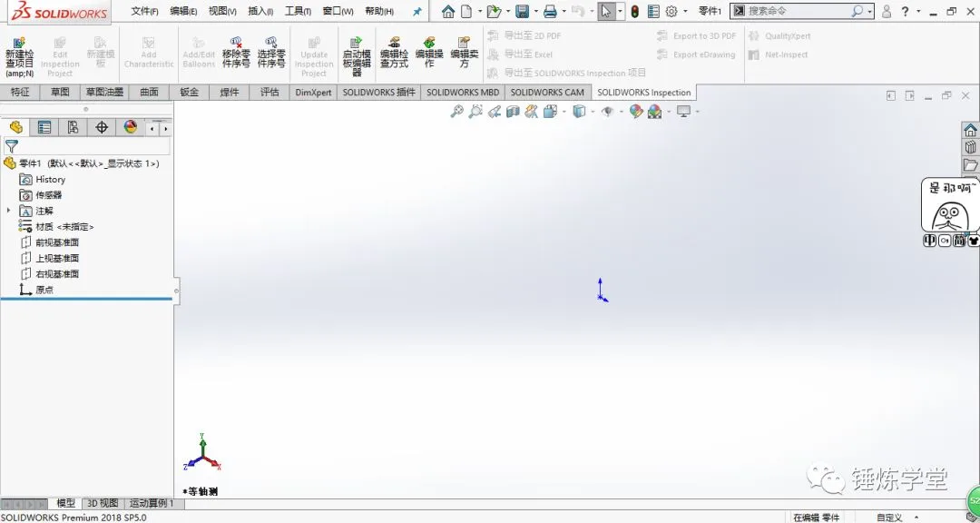This screenshot has width=980, height=523.
Task: Open the 文件(F) menu
Action: point(144,11)
